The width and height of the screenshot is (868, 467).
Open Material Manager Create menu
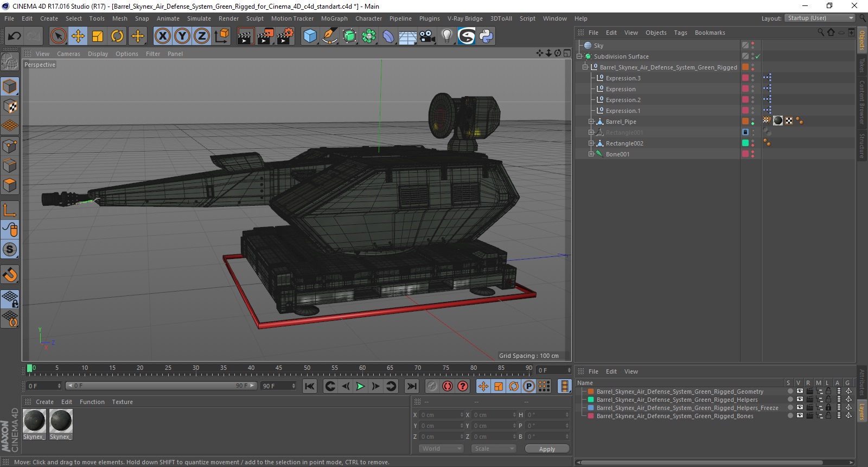pyautogui.click(x=44, y=402)
